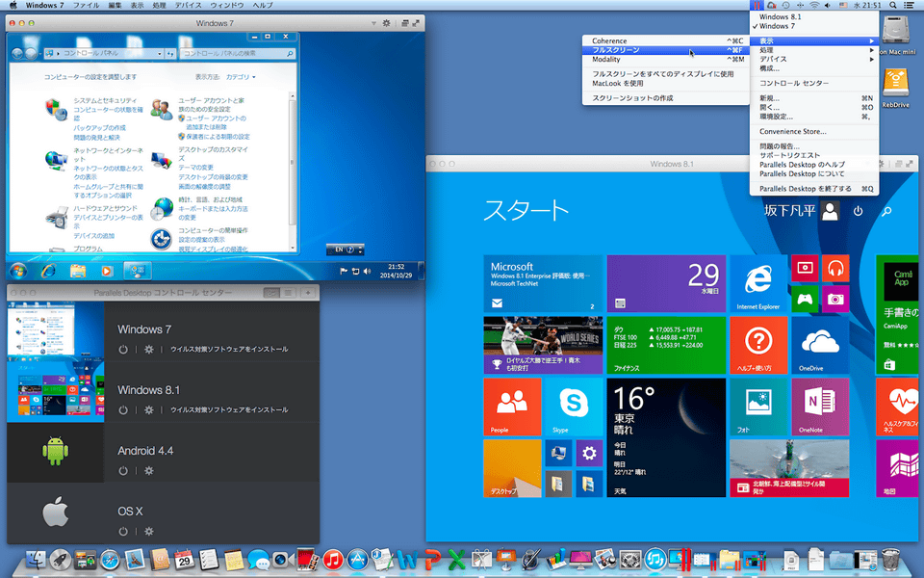Click volume icon in Windows 7 tray
924x578 pixels.
coord(367,272)
